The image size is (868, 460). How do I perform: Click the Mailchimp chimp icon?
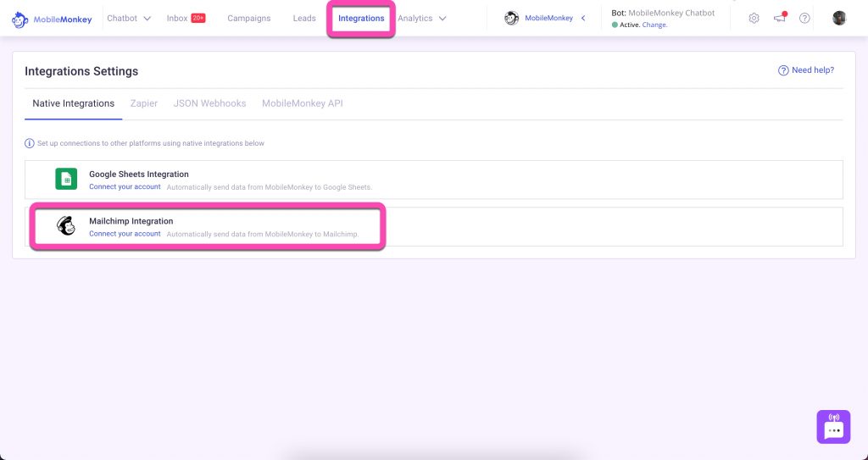pos(66,226)
